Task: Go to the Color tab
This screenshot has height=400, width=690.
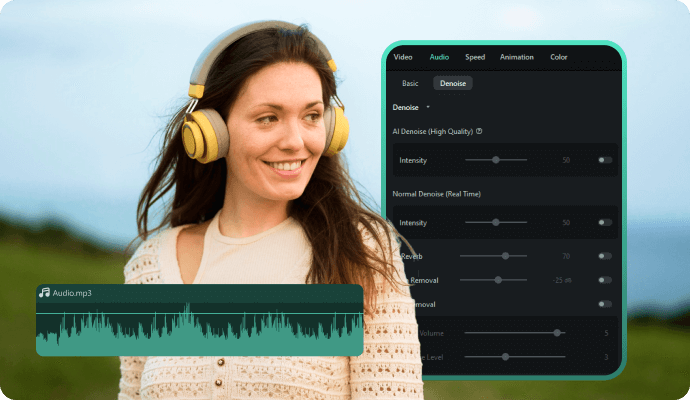Action: (x=559, y=57)
